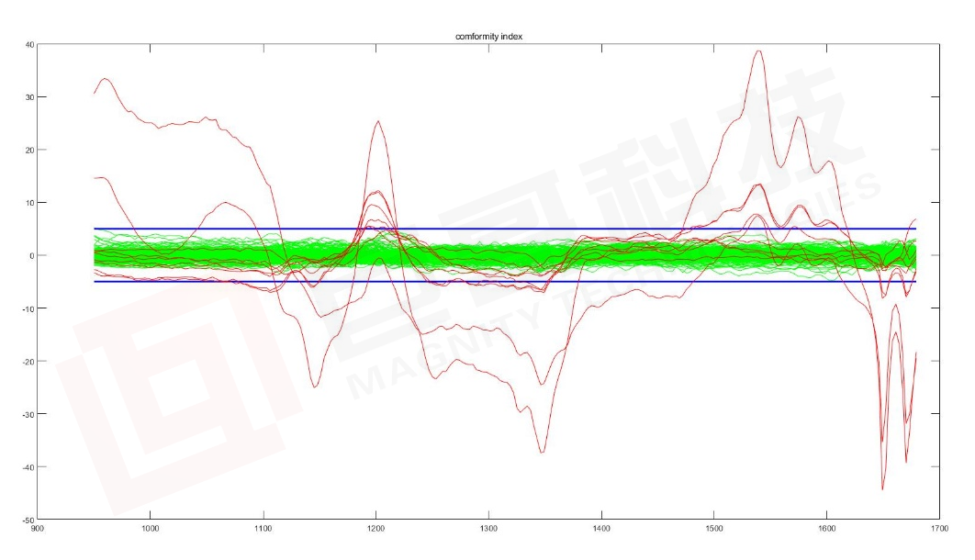
Task: Click y-axis label -10
Action: pyautogui.click(x=28, y=308)
